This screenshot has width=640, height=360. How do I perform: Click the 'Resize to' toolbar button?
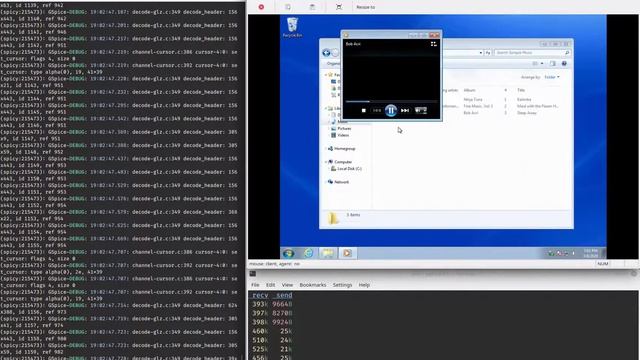click(365, 7)
